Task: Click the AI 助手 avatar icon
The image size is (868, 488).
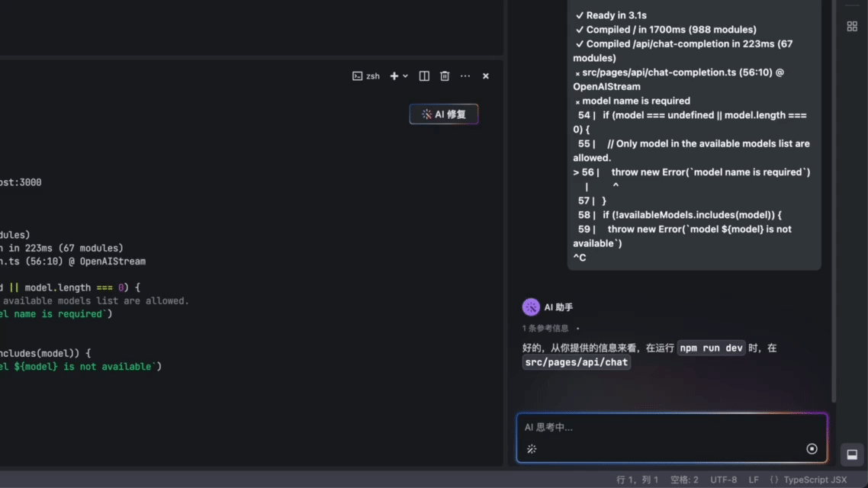Action: 530,307
